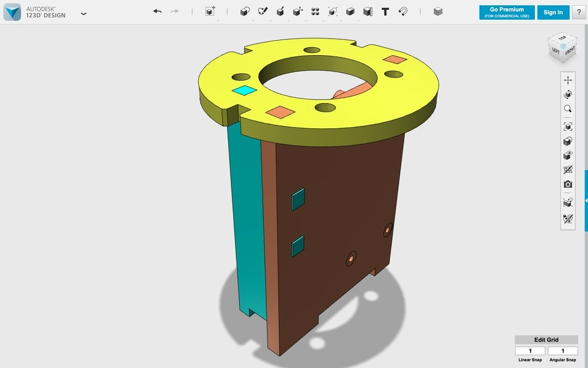Open the Combine tool menu
Screen dimensions: 588x368
350,11
